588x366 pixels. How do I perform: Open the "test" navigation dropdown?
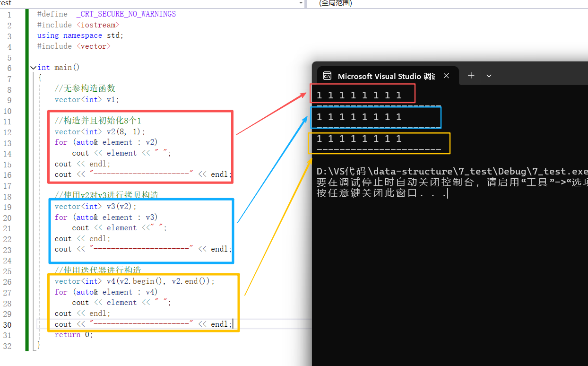click(x=142, y=3)
